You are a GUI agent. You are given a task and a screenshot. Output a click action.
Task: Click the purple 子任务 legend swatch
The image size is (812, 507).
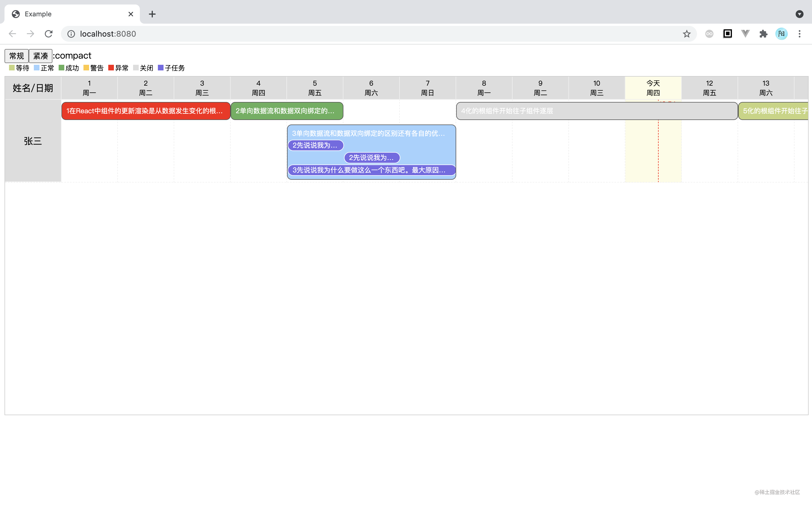click(x=161, y=68)
